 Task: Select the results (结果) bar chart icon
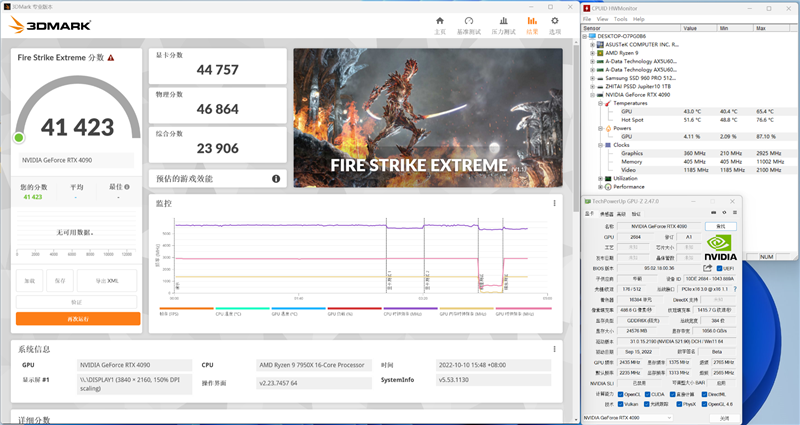click(532, 21)
